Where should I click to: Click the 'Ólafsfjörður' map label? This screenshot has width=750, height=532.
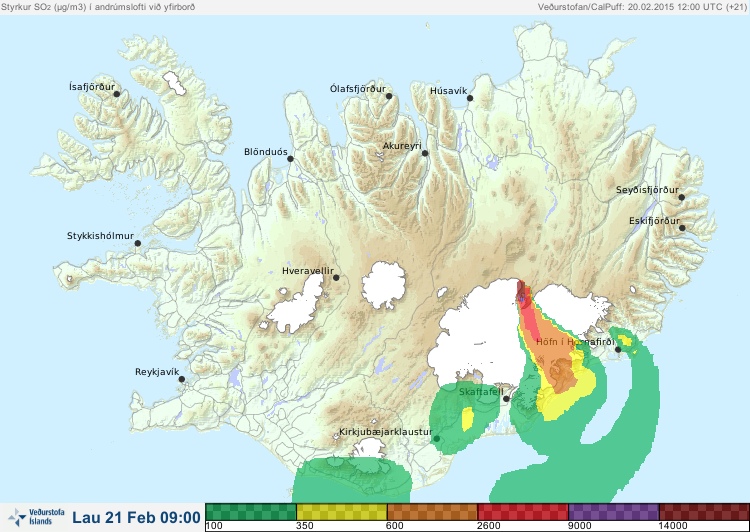click(358, 89)
